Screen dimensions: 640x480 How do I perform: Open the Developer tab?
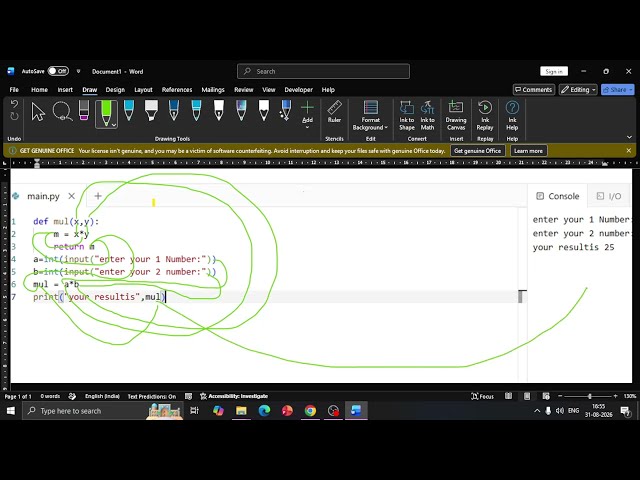tap(298, 90)
